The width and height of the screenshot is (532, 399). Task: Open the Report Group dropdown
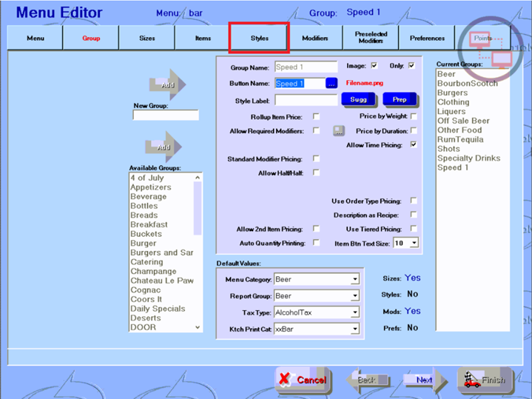(x=354, y=296)
